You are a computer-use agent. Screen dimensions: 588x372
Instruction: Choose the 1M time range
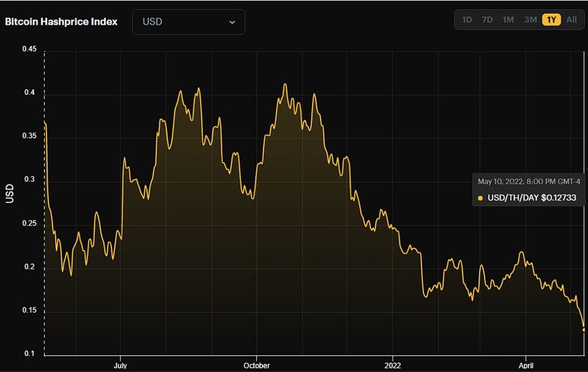coord(508,20)
